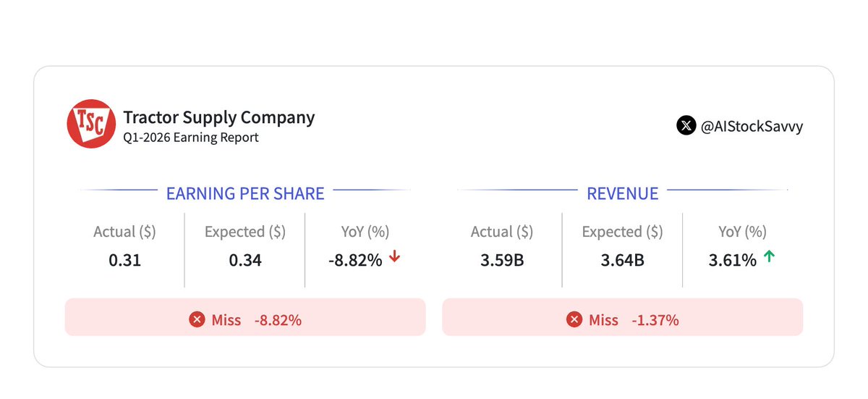This screenshot has height=399, width=868.
Task: Click the revenue actual value 3.59B
Action: tap(502, 260)
